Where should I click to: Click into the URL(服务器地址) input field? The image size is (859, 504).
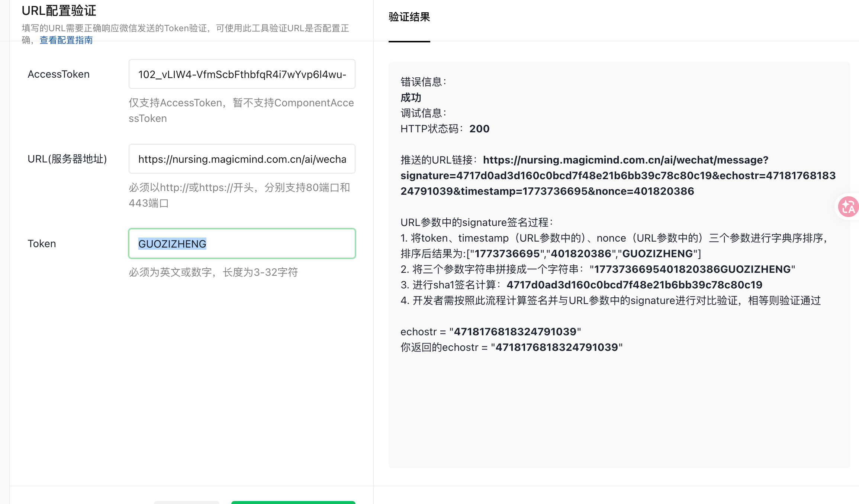[x=242, y=159]
